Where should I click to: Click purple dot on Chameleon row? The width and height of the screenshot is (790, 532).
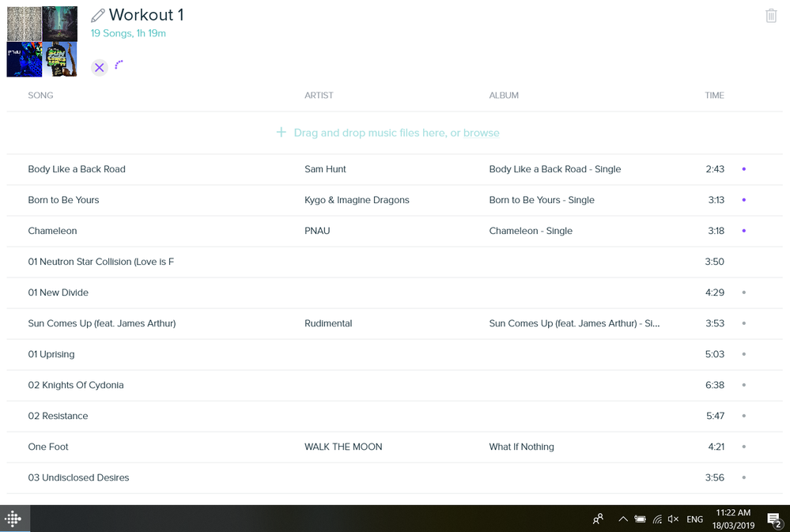pos(743,231)
